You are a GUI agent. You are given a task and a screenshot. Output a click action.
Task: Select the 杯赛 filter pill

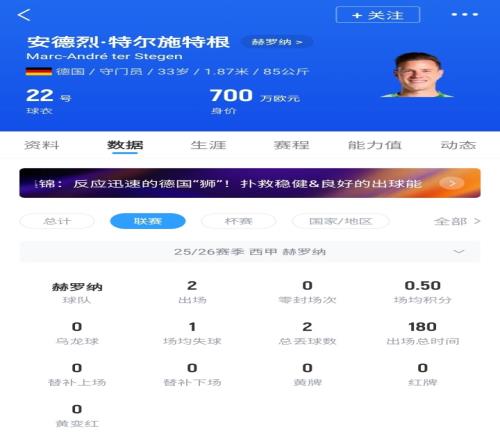click(x=238, y=221)
